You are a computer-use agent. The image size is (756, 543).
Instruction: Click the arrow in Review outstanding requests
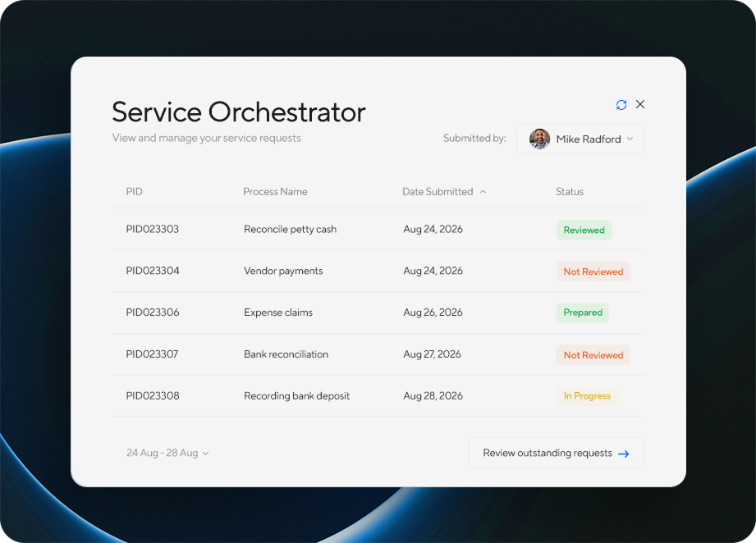(x=624, y=454)
